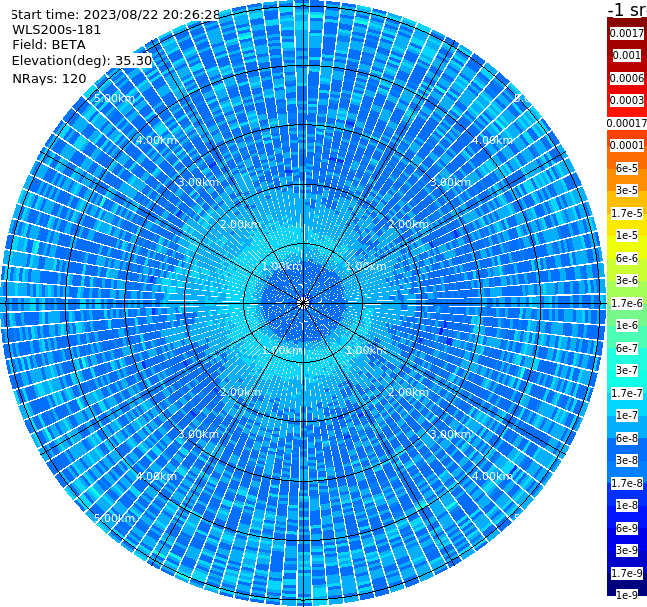
Task: Click the 1.7e-7 scale value
Action: point(627,393)
